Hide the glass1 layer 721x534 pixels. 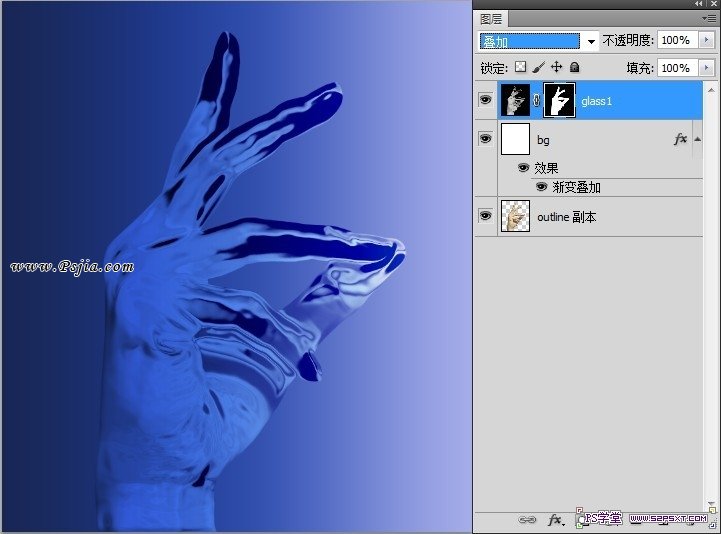point(486,99)
